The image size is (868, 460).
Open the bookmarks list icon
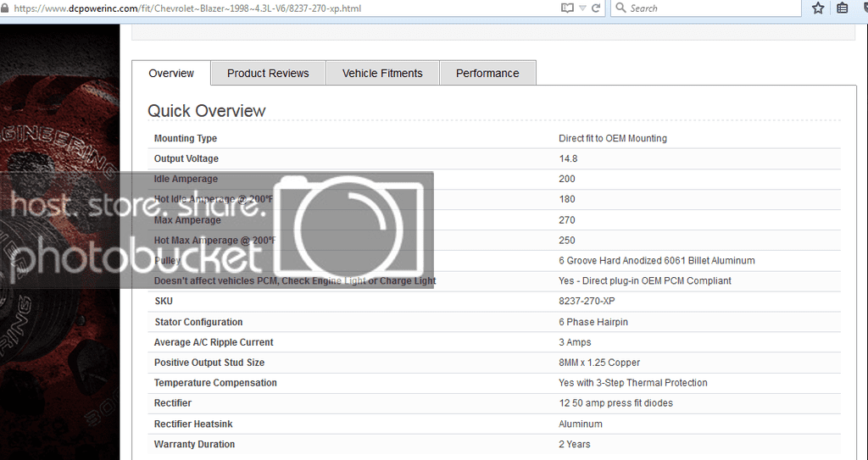(842, 8)
